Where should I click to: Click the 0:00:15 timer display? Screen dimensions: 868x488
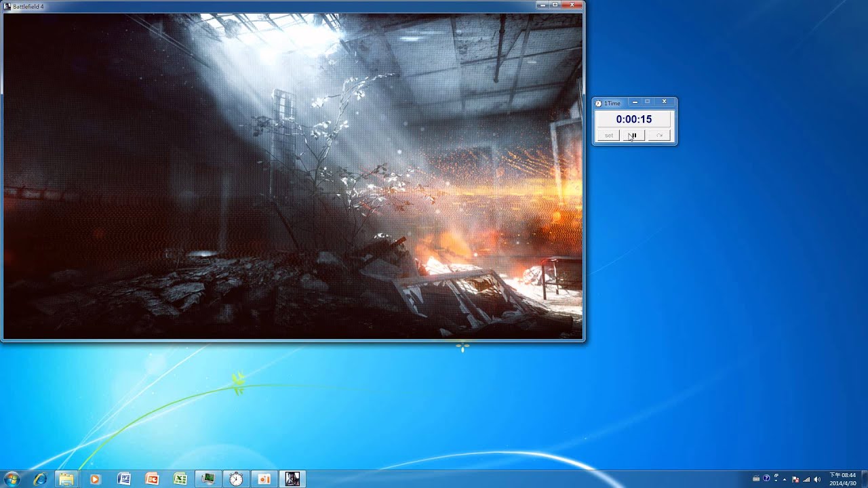click(633, 119)
